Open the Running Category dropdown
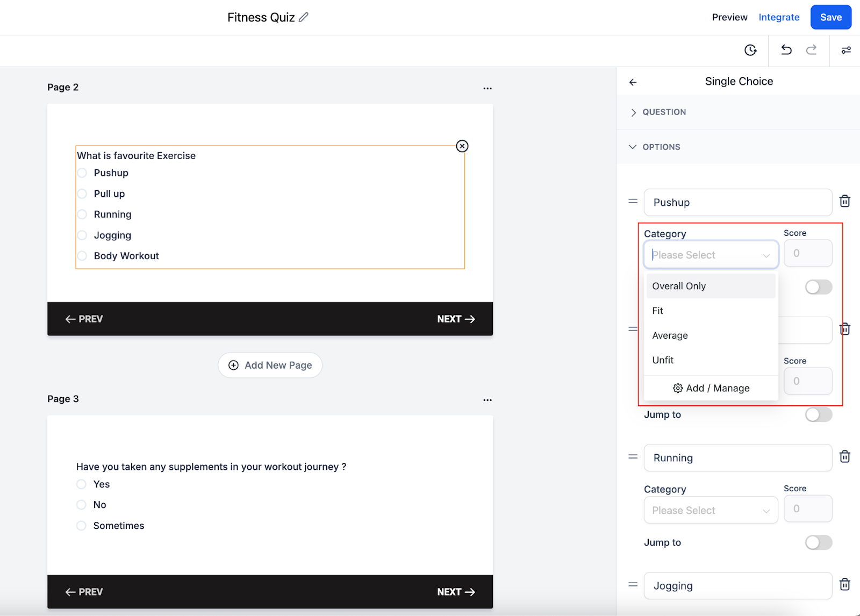The height and width of the screenshot is (616, 860). coord(711,510)
